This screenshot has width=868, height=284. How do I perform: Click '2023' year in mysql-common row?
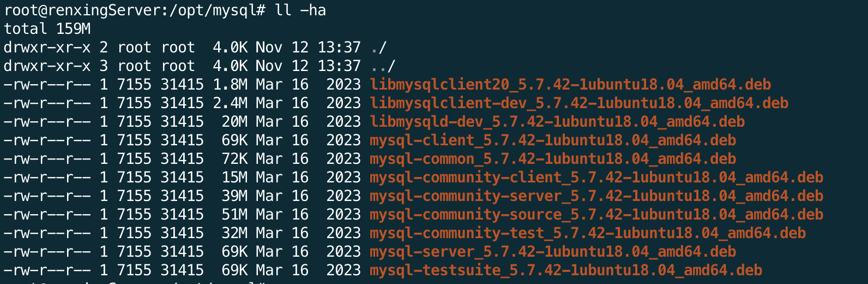pos(343,159)
